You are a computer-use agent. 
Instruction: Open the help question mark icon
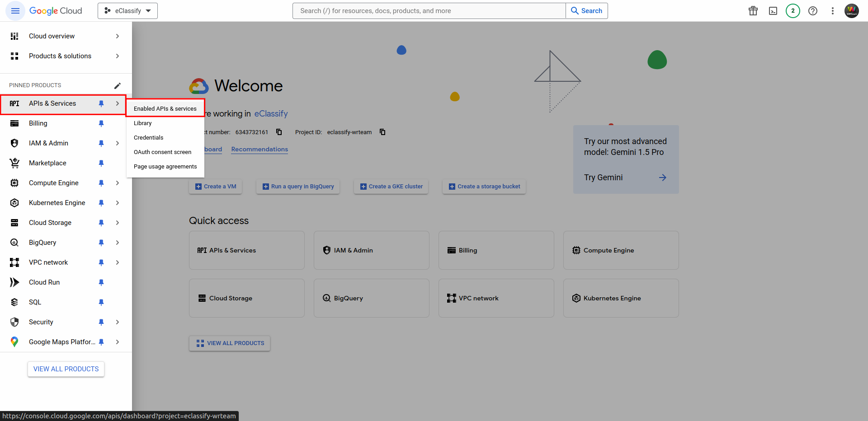pos(813,11)
